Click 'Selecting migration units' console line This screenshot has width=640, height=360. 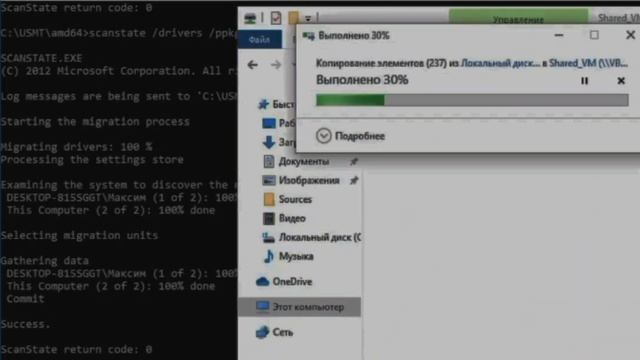79,235
